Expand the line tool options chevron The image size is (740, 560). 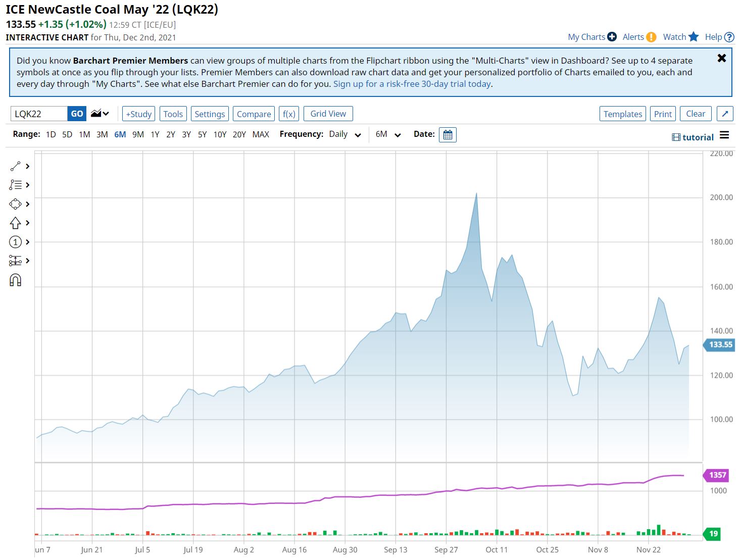click(28, 166)
